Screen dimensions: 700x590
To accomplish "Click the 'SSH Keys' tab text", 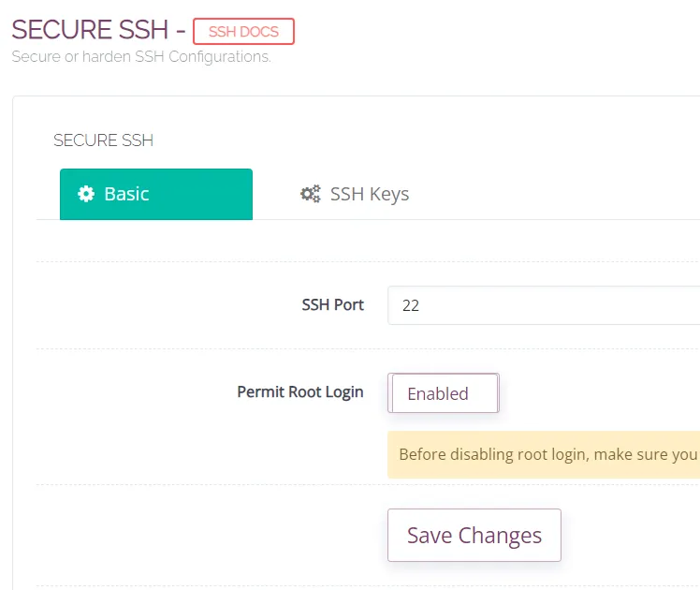I will point(369,194).
